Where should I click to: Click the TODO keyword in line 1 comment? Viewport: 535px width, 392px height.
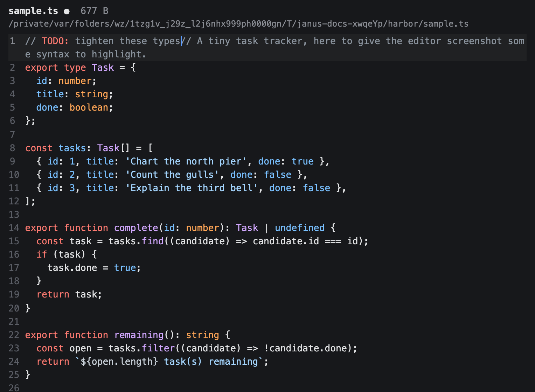tap(55, 41)
